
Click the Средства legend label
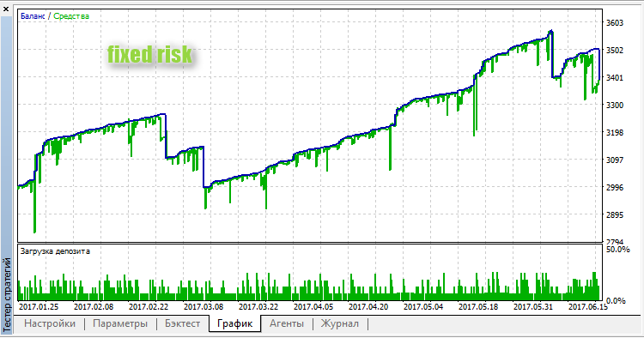[x=71, y=16]
